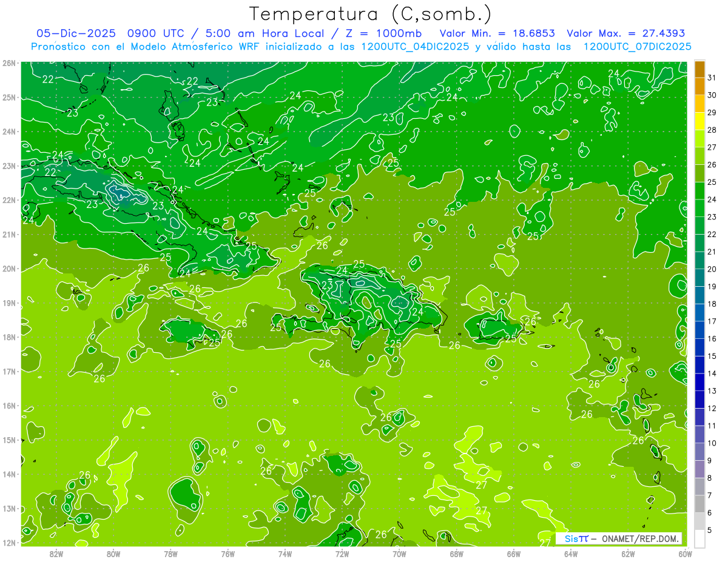The height and width of the screenshot is (562, 728).
Task: Click legend scale value 14
Action: pos(712,373)
